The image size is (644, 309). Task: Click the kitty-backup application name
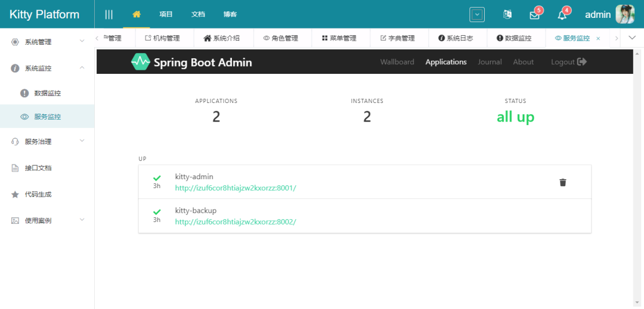coord(196,211)
